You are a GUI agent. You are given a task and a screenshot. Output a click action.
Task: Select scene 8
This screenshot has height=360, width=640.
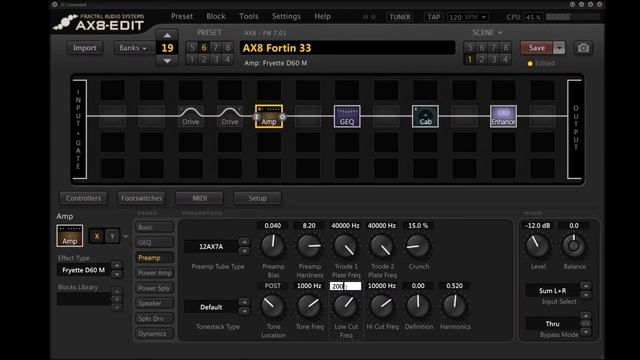click(x=505, y=47)
